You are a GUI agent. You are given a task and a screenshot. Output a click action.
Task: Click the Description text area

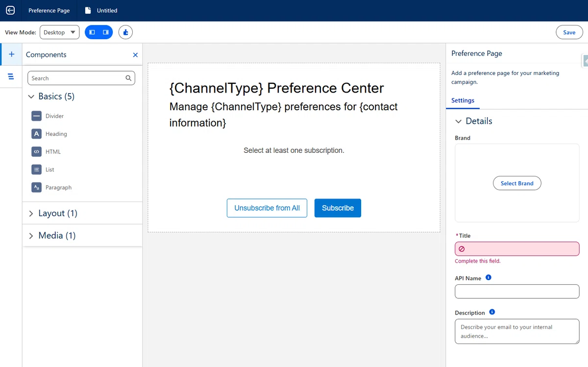click(x=517, y=332)
